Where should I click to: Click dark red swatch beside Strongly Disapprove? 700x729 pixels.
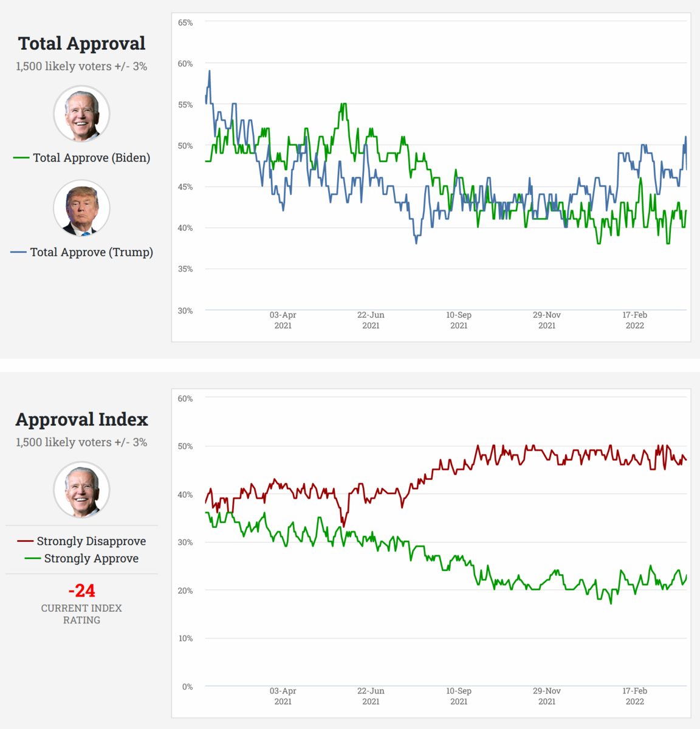click(26, 541)
